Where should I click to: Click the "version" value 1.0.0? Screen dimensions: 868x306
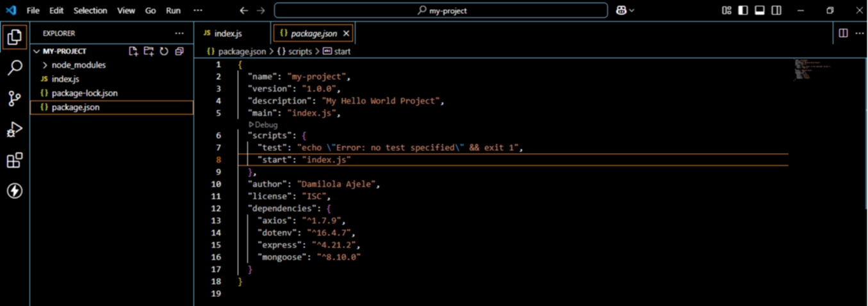click(x=320, y=88)
